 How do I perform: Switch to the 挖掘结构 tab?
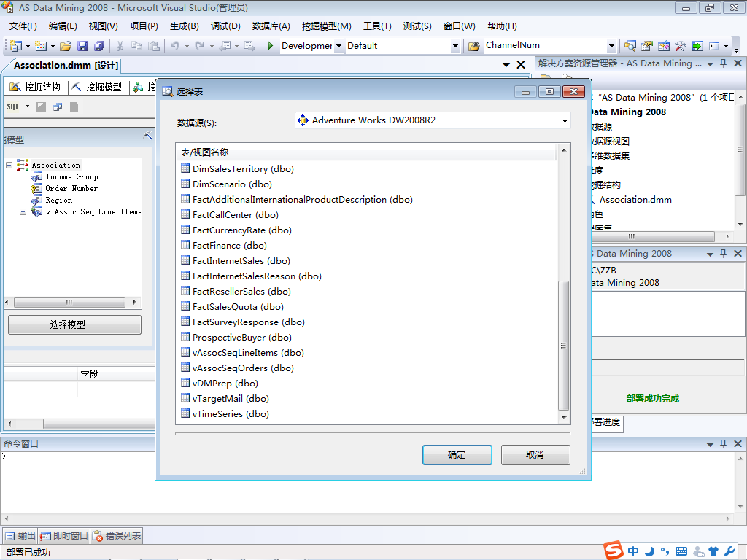click(36, 87)
